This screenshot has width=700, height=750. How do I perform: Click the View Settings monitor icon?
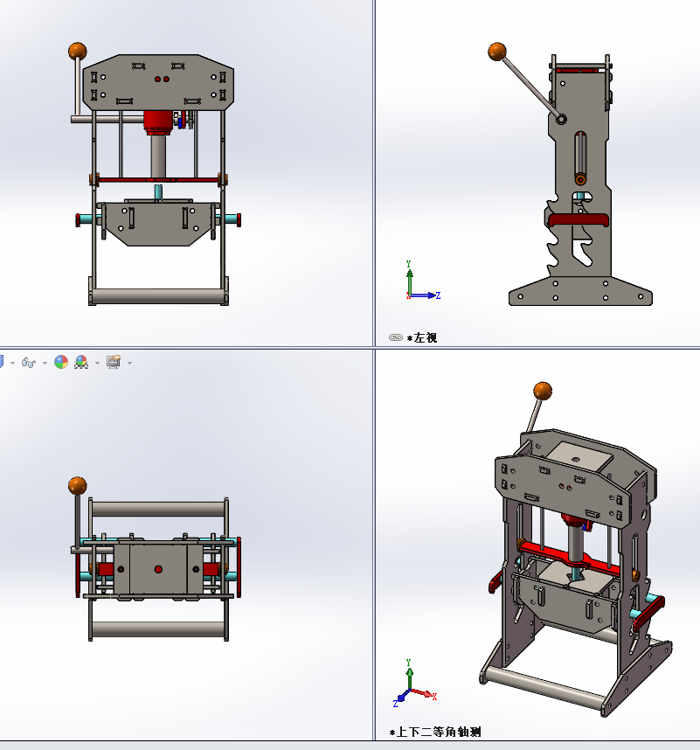coord(114,362)
